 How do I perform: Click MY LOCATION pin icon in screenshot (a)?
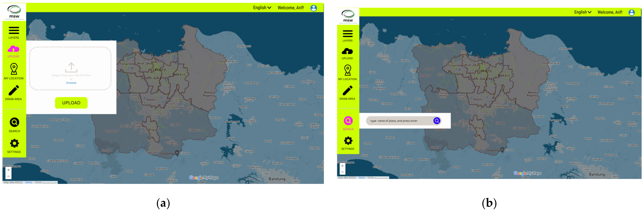coord(14,69)
